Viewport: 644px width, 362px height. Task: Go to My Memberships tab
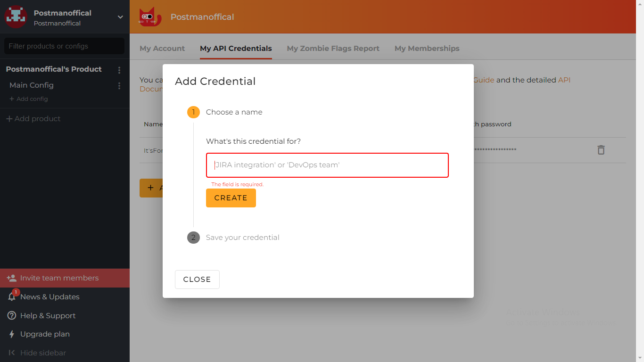(427, 48)
